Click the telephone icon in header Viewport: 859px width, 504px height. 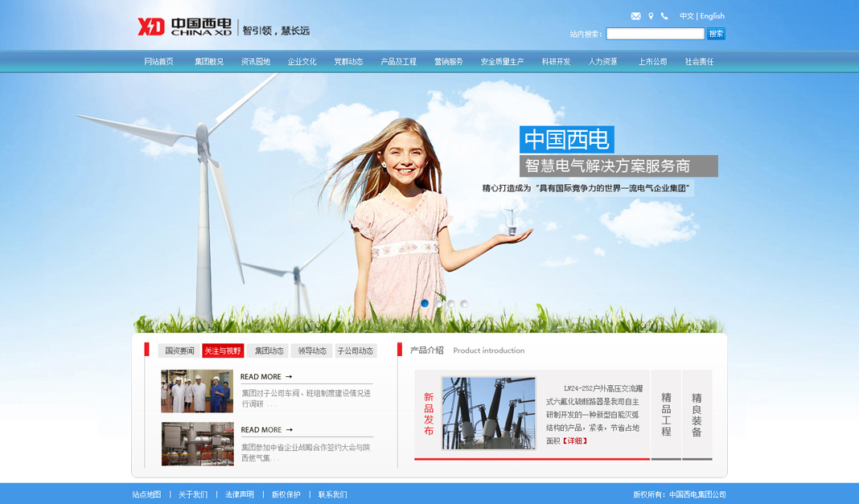pyautogui.click(x=664, y=16)
